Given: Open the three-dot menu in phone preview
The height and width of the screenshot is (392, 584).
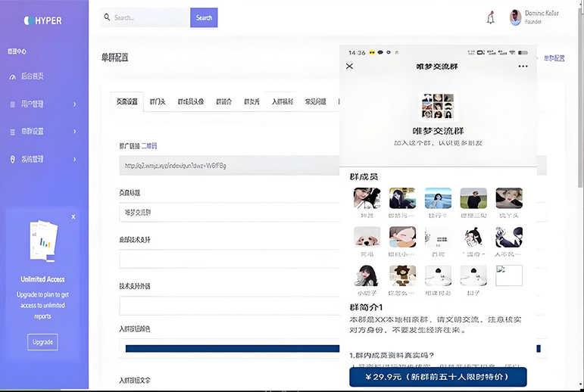Looking at the screenshot, I should [523, 67].
